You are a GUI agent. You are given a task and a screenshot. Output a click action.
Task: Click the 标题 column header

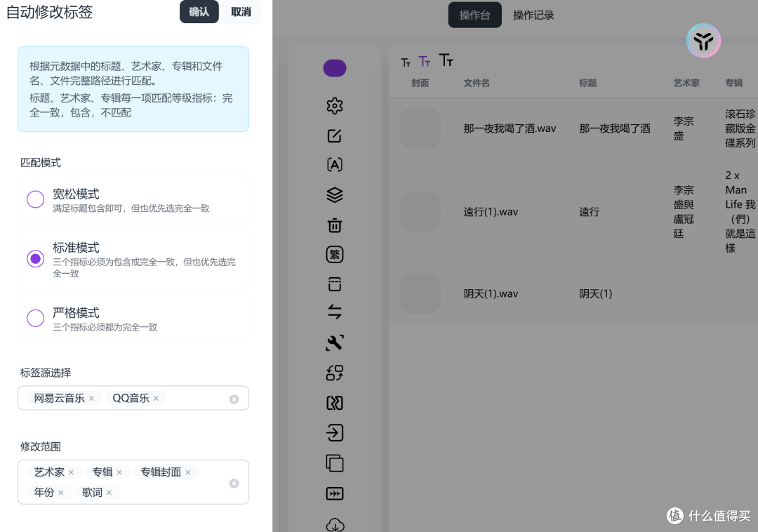pyautogui.click(x=588, y=83)
